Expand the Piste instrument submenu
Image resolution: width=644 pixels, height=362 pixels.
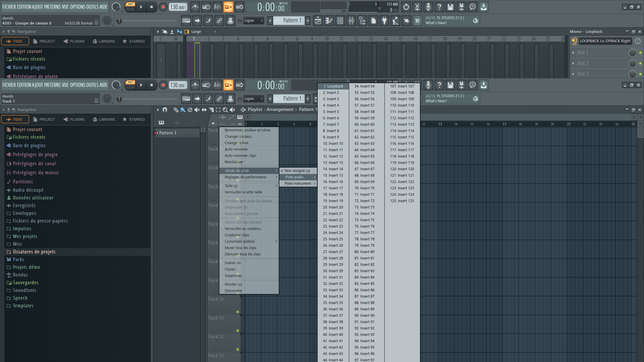(x=298, y=183)
